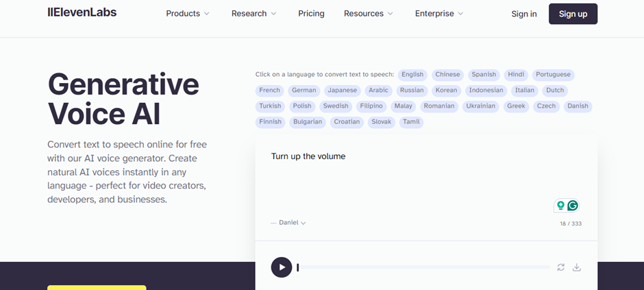
Task: Open the Pricing page
Action: [311, 14]
